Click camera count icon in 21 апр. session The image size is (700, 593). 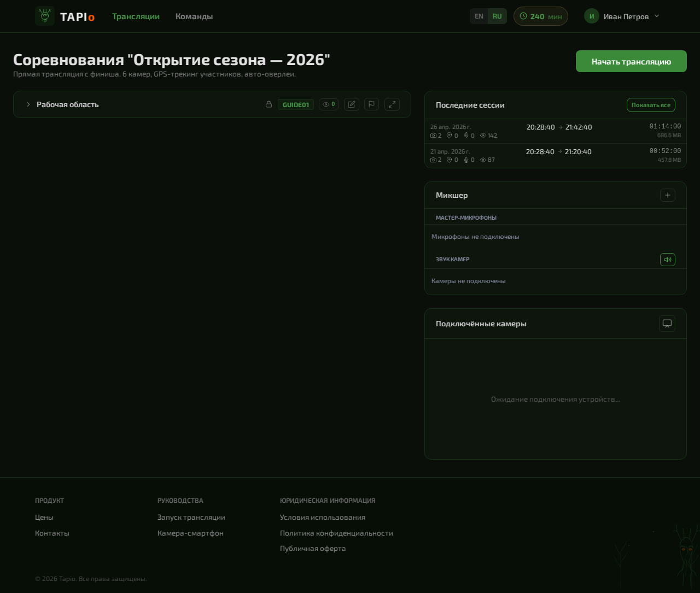[434, 160]
